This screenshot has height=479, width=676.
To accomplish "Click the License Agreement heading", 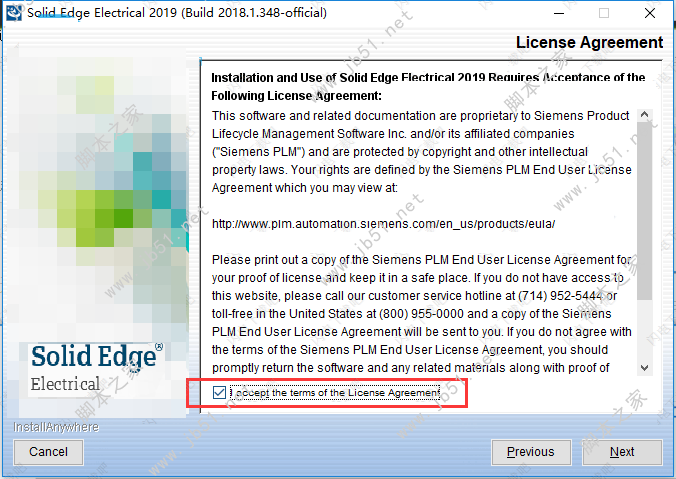I will point(589,42).
